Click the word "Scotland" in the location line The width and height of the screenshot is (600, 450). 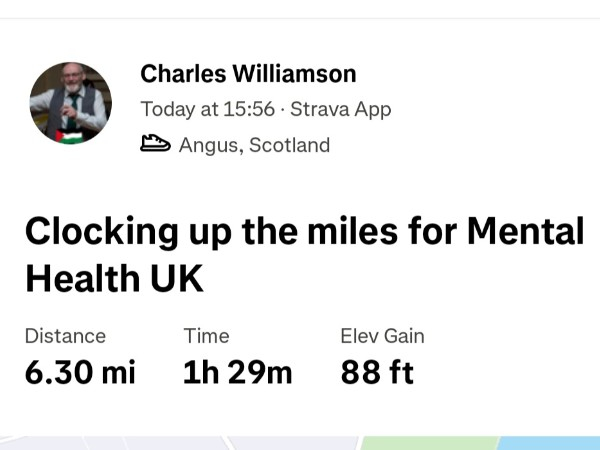point(289,145)
